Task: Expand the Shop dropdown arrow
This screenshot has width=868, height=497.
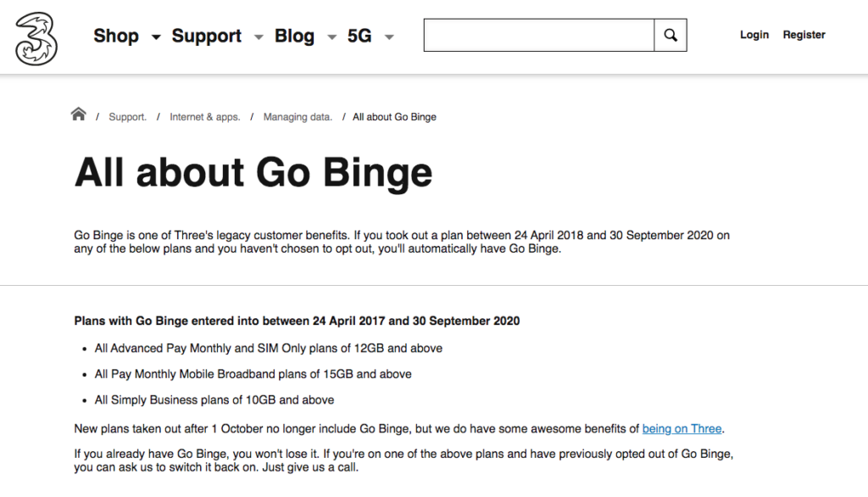Action: [156, 37]
